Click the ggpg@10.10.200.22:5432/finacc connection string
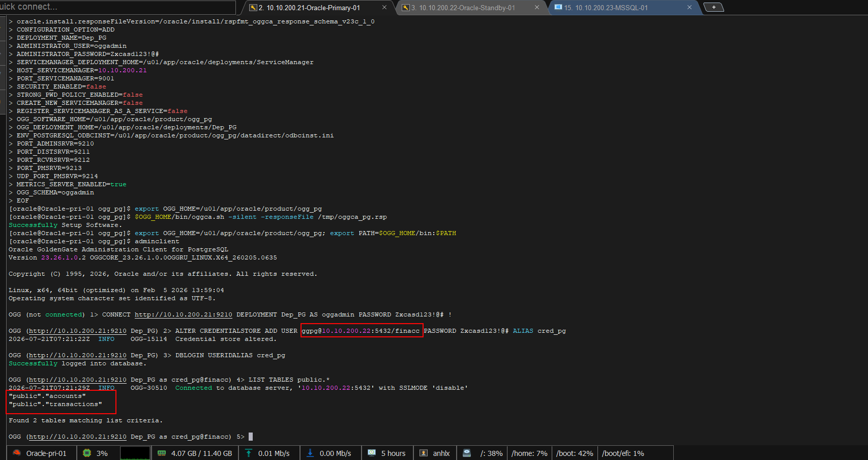Image resolution: width=868 pixels, height=460 pixels. pyautogui.click(x=361, y=331)
